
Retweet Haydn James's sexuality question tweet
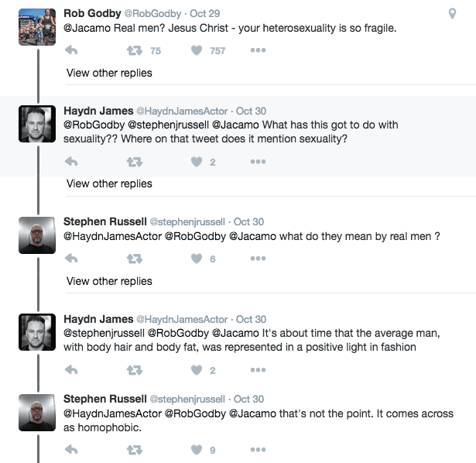pos(133,162)
